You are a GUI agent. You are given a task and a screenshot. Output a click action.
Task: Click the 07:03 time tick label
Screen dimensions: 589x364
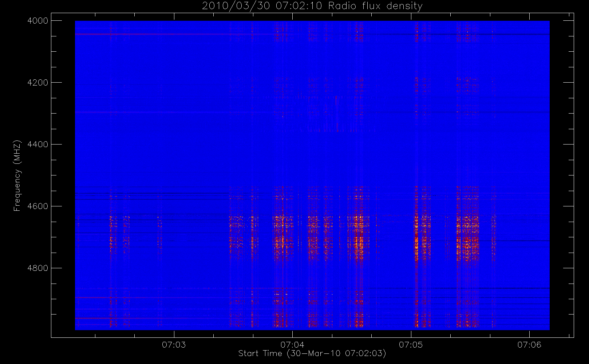tap(174, 345)
